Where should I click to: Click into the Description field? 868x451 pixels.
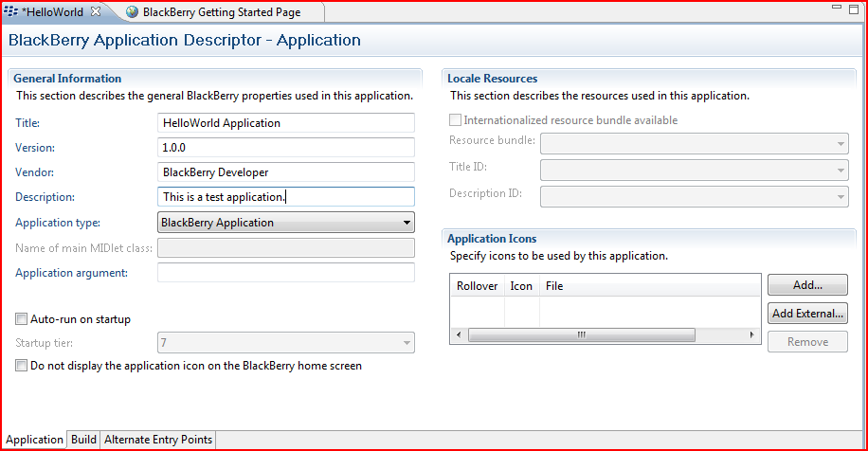tap(285, 196)
